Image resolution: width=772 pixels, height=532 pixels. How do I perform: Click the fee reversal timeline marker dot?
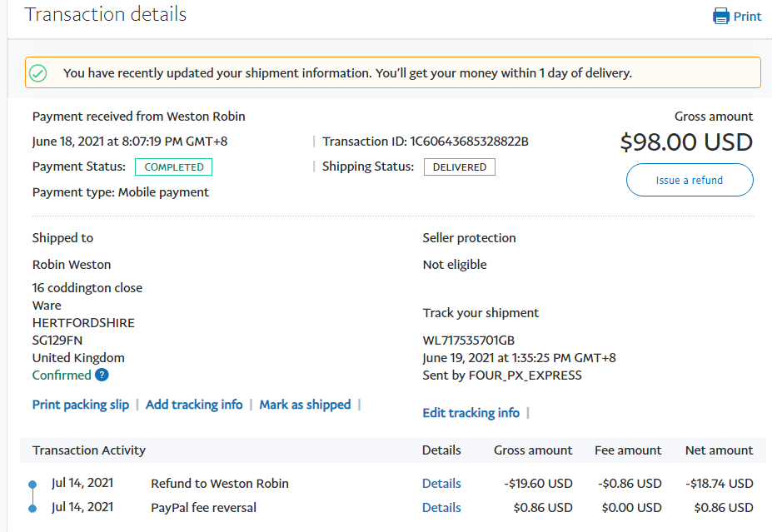click(x=32, y=508)
